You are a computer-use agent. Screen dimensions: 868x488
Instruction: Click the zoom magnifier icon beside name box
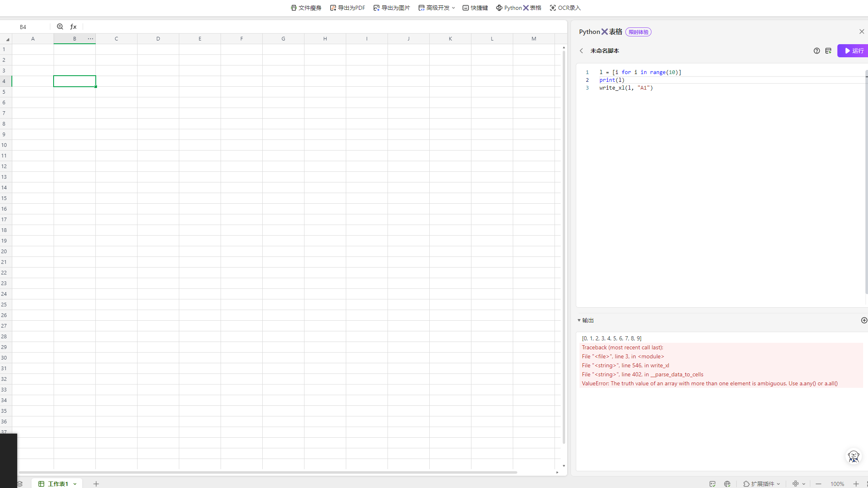click(x=60, y=27)
